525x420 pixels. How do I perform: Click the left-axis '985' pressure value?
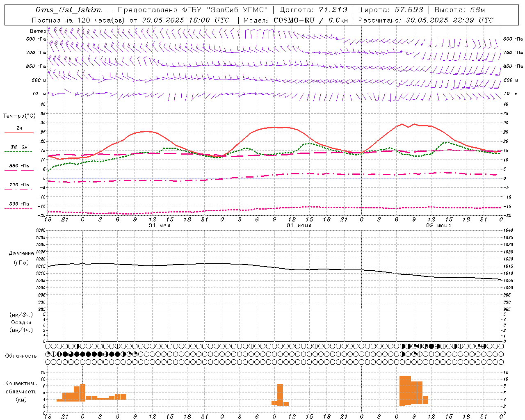pyautogui.click(x=42, y=309)
